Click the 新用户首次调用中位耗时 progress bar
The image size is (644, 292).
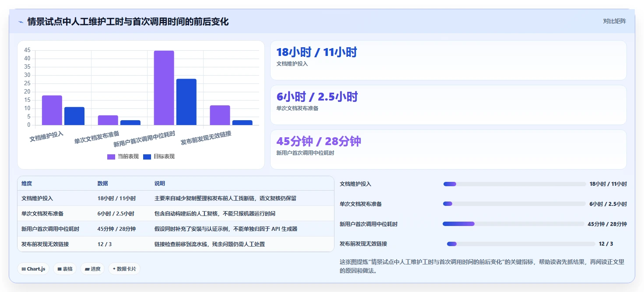coord(514,224)
